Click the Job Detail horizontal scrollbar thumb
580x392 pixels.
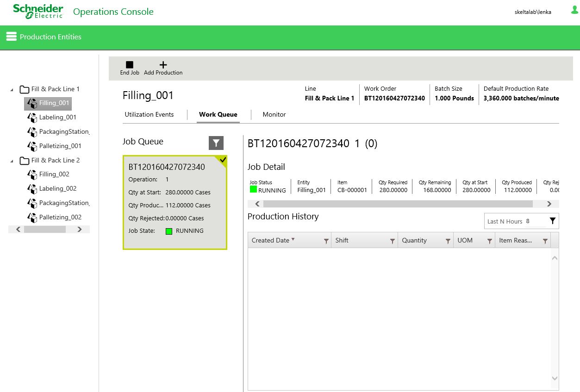(398, 204)
